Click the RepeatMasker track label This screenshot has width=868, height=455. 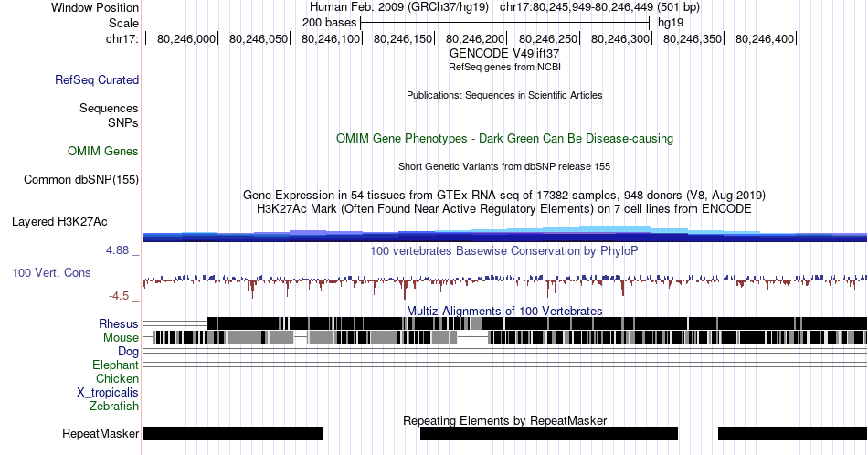(101, 433)
